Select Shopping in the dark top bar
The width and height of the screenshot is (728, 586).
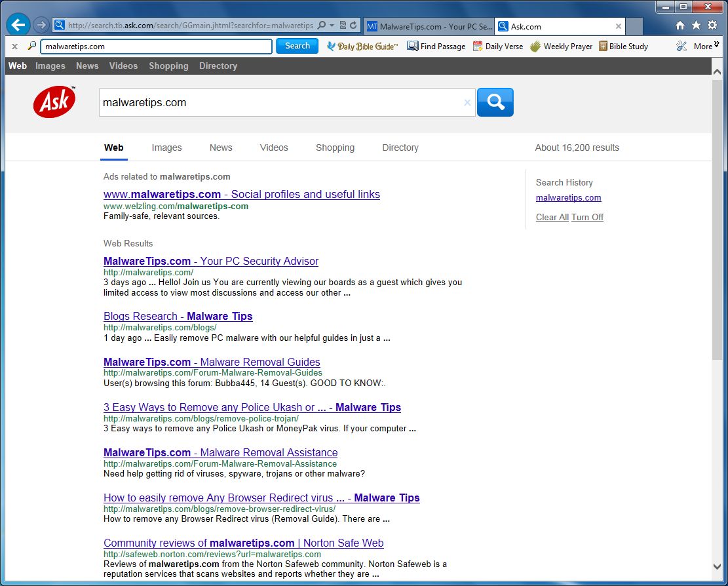click(168, 66)
